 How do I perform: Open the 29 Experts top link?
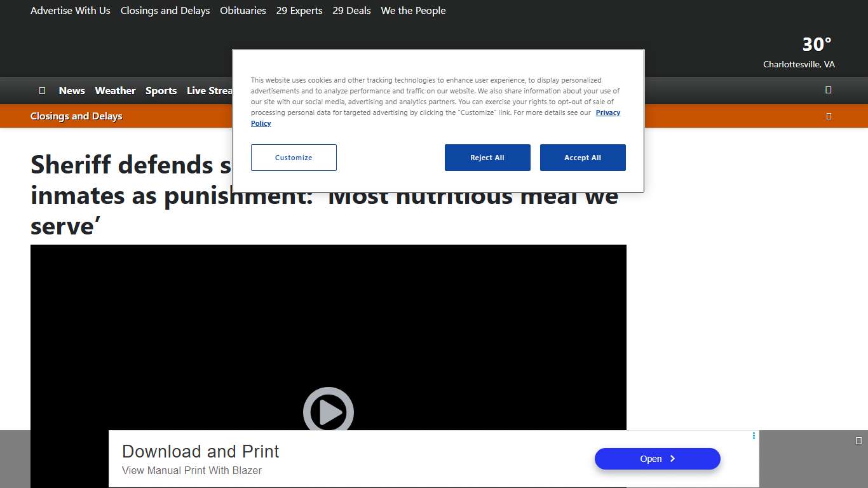(299, 11)
